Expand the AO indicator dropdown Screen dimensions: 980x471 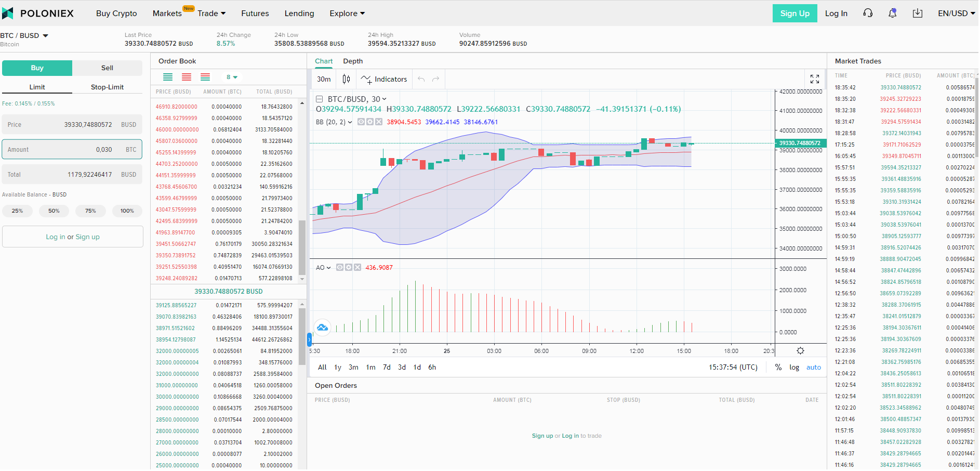click(328, 267)
